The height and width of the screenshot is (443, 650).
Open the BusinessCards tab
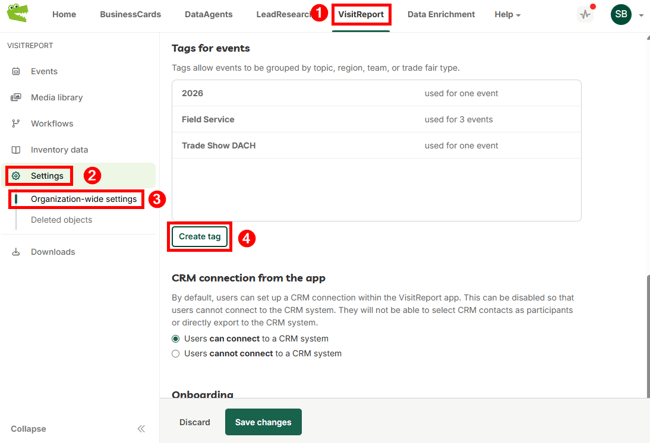coord(130,15)
